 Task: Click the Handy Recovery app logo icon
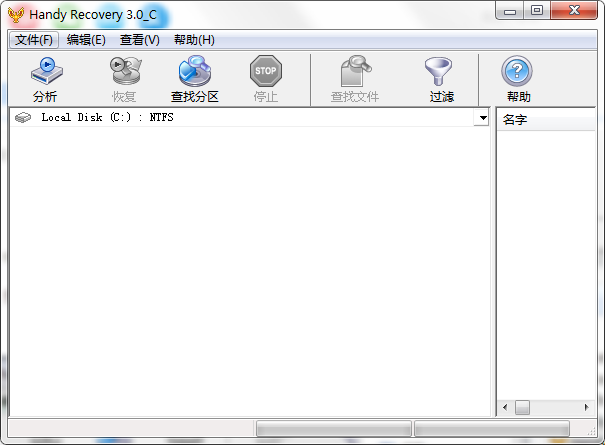(x=16, y=15)
